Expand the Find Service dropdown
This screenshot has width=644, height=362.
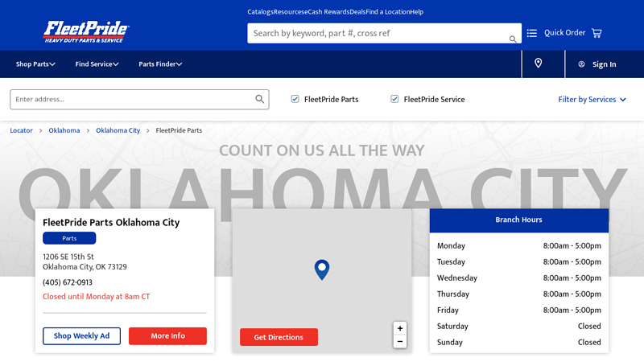(97, 64)
